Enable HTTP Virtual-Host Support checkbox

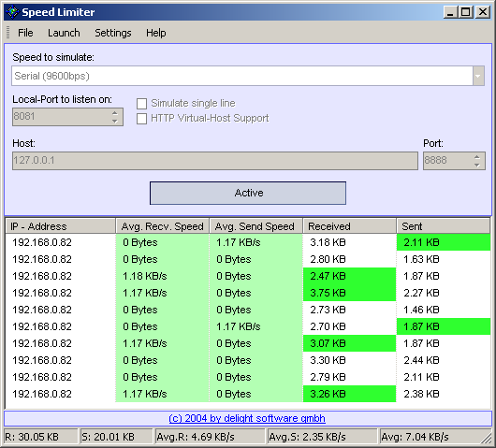(141, 119)
